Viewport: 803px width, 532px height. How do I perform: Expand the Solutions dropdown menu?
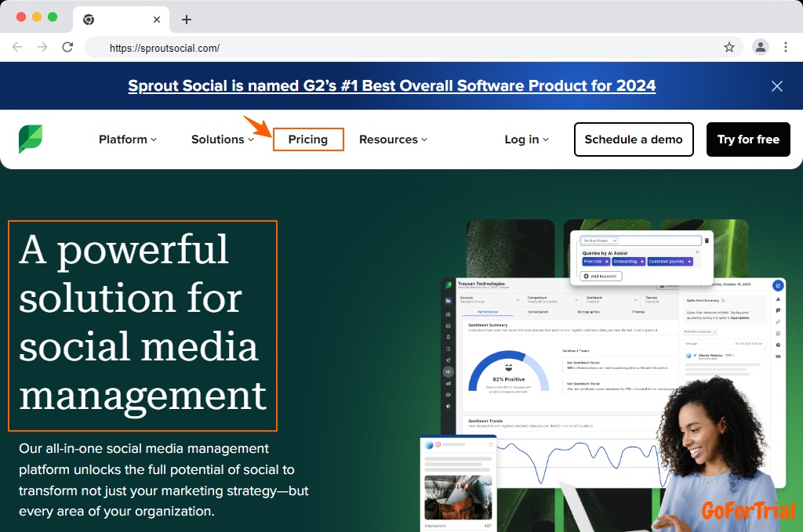tap(222, 139)
